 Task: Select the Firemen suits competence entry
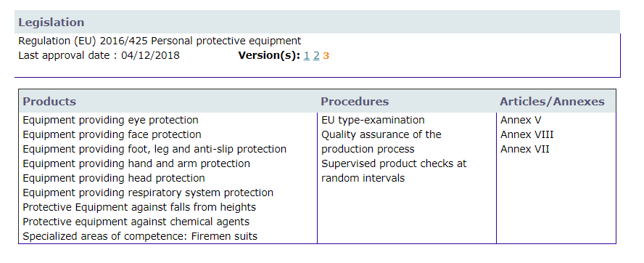[140, 236]
